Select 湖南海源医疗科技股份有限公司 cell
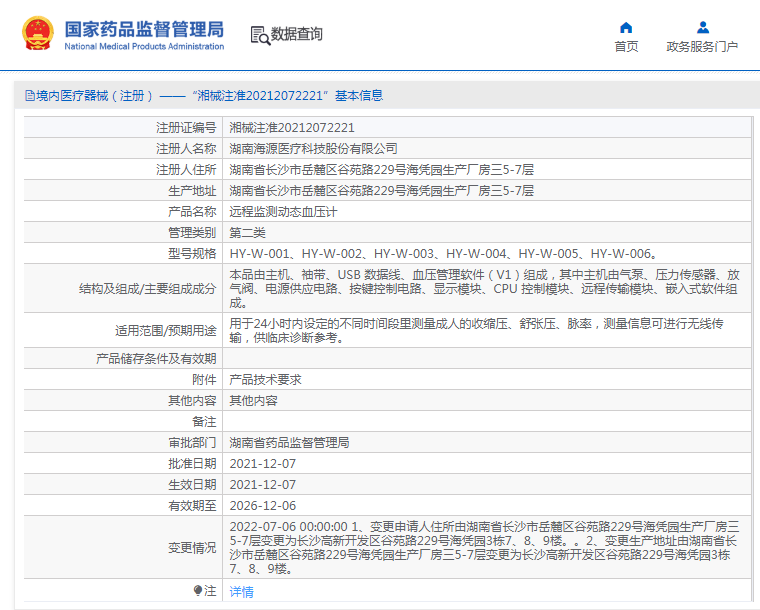 click(313, 149)
